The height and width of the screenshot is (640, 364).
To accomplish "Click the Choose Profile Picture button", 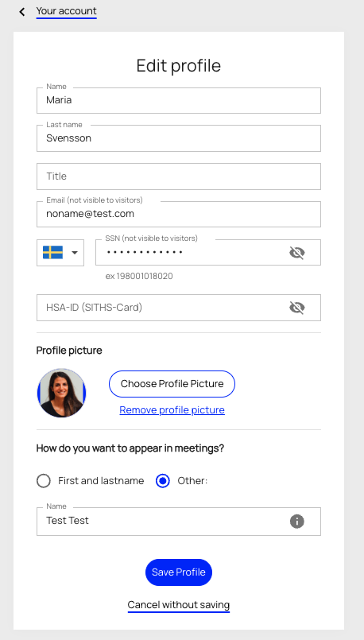I will click(172, 384).
